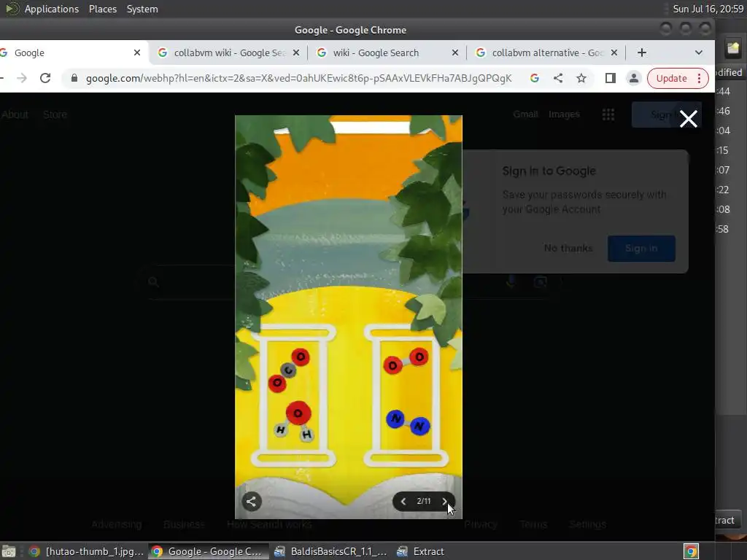The image size is (747, 560).
Task: Go to the next doodle slide
Action: pos(444,501)
